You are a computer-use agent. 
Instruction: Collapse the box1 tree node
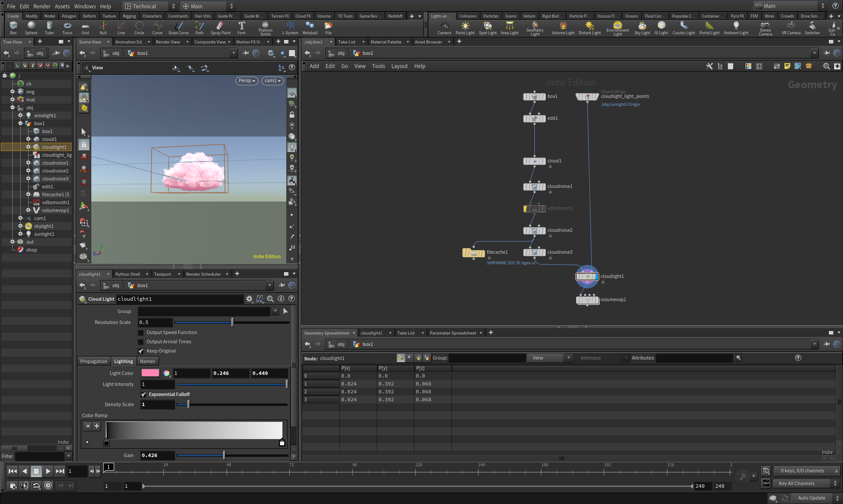coord(20,123)
